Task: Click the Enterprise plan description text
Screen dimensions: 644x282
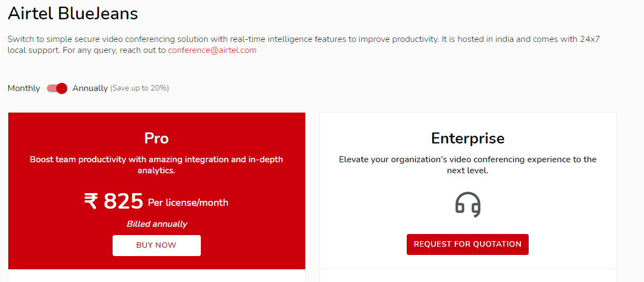Action: pos(468,164)
